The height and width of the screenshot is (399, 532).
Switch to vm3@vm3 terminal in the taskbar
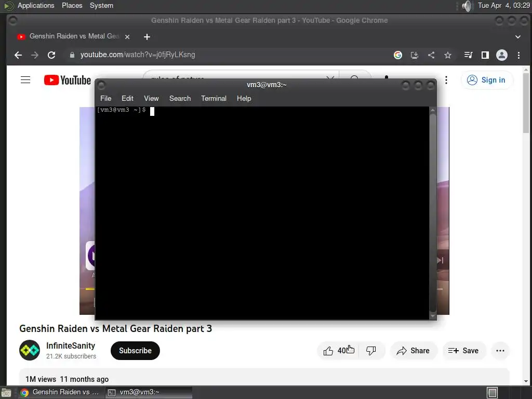click(x=149, y=392)
